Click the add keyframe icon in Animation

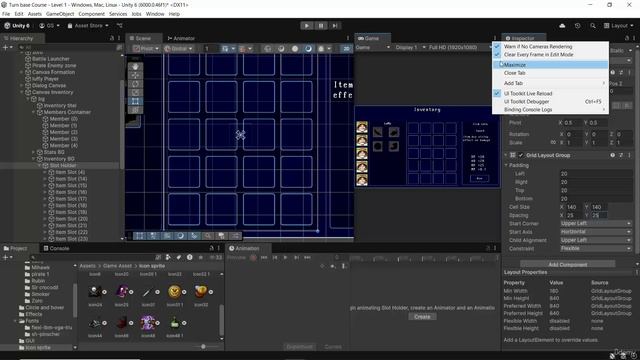point(333,266)
